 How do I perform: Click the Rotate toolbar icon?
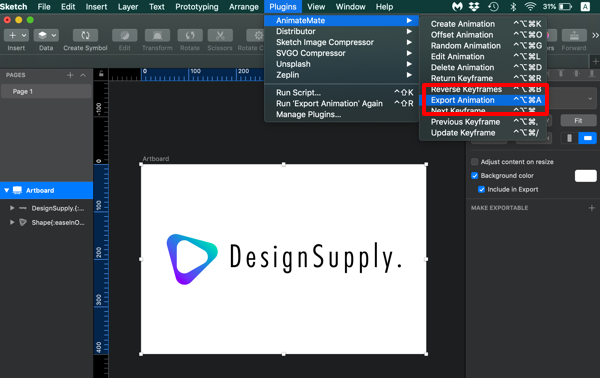tap(190, 35)
